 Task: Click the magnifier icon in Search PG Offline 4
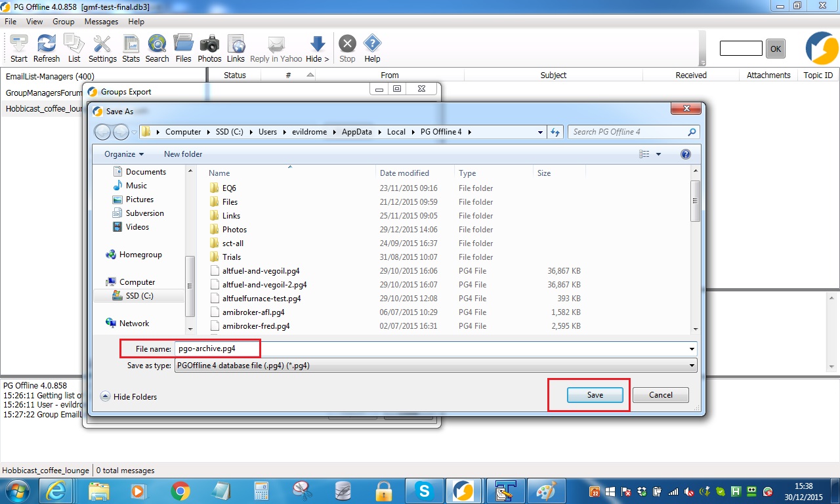point(692,132)
